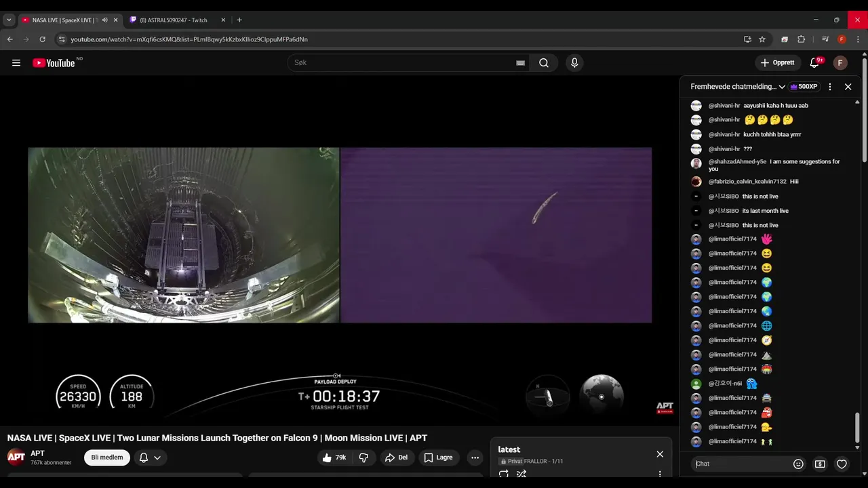This screenshot has height=488, width=868.
Task: Click the Bli medlem button
Action: click(107, 457)
